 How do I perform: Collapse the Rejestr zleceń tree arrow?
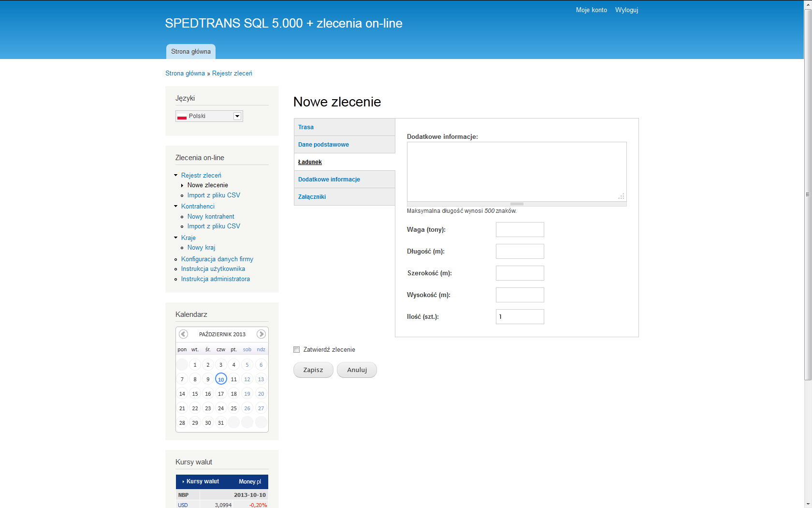[x=176, y=175]
